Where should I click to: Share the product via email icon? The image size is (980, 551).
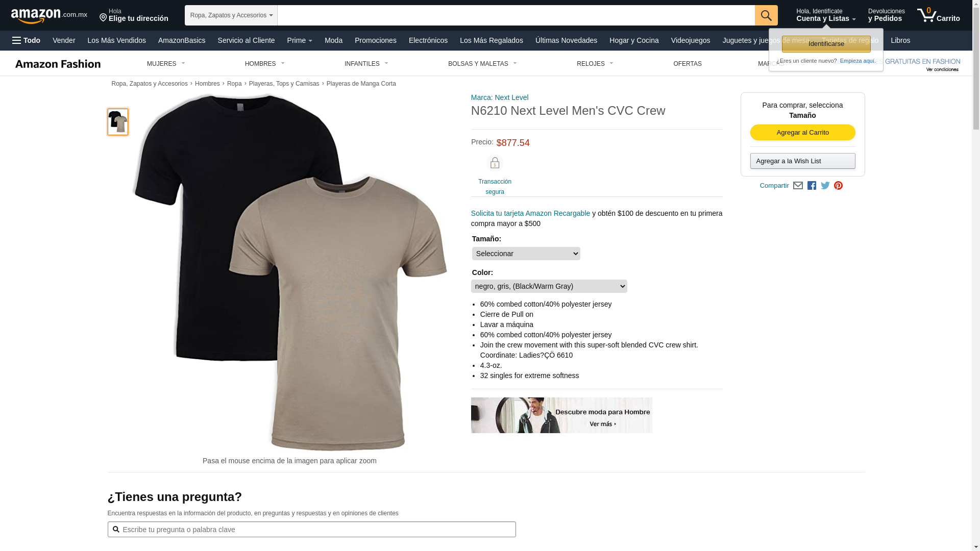tap(798, 186)
